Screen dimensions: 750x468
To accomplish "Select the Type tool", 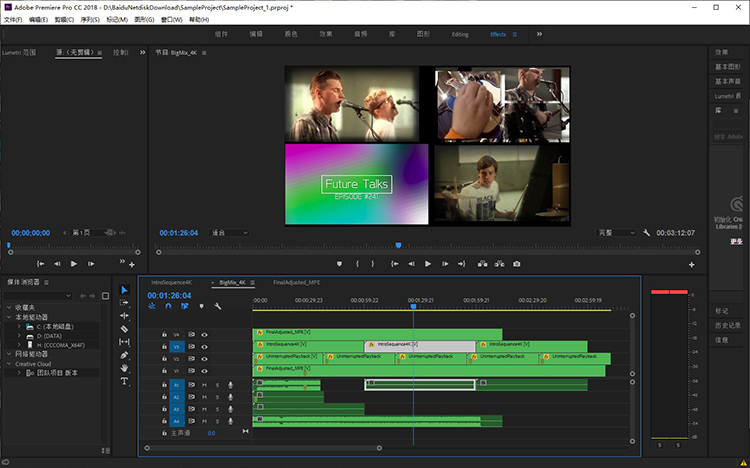I will pos(124,381).
